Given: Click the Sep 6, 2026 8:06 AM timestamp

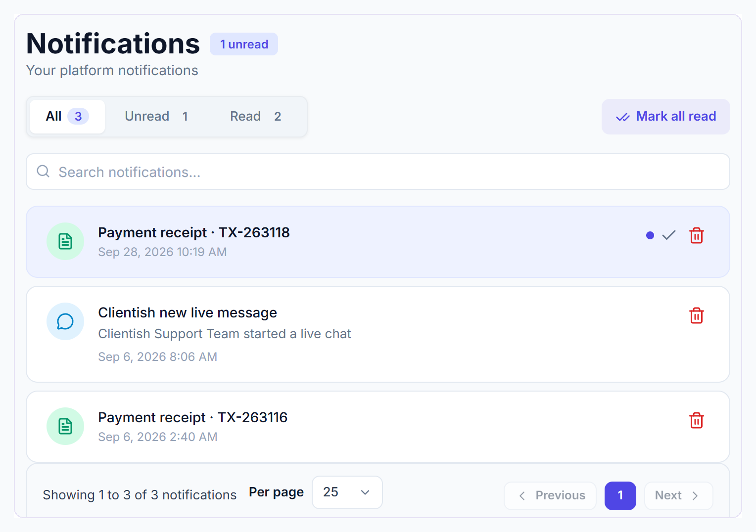Looking at the screenshot, I should point(158,357).
